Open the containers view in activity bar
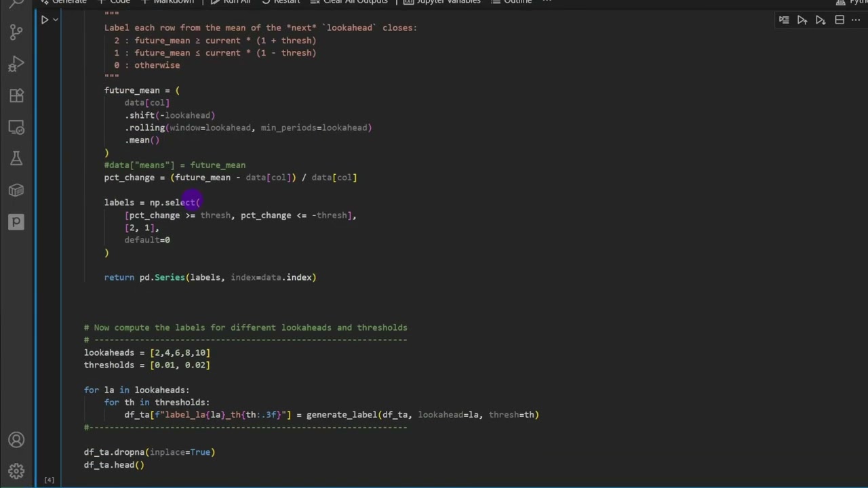 tap(16, 190)
